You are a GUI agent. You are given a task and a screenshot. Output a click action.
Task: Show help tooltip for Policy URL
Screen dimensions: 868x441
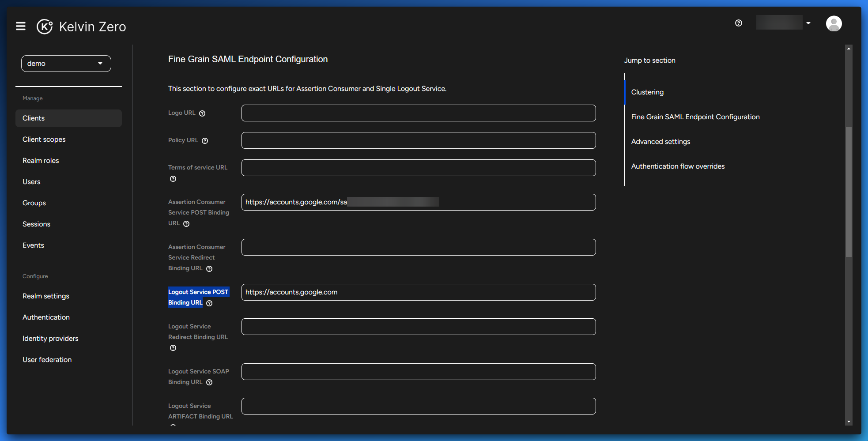[x=205, y=141]
